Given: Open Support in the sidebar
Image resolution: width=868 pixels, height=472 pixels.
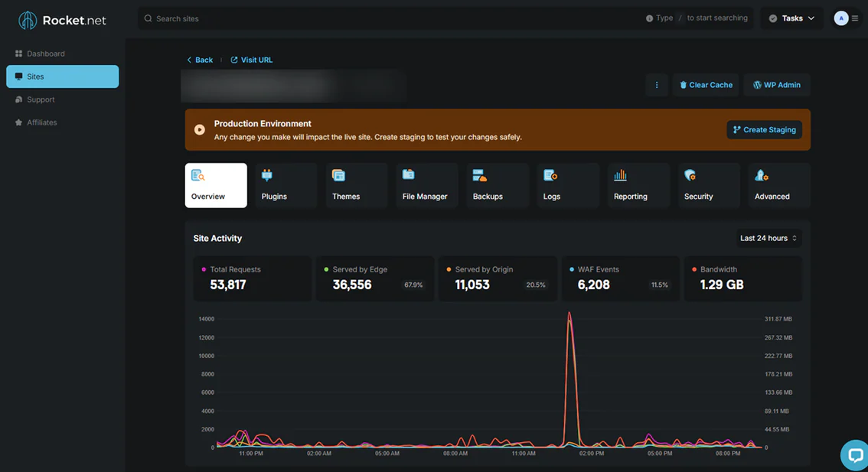Looking at the screenshot, I should 63,99.
